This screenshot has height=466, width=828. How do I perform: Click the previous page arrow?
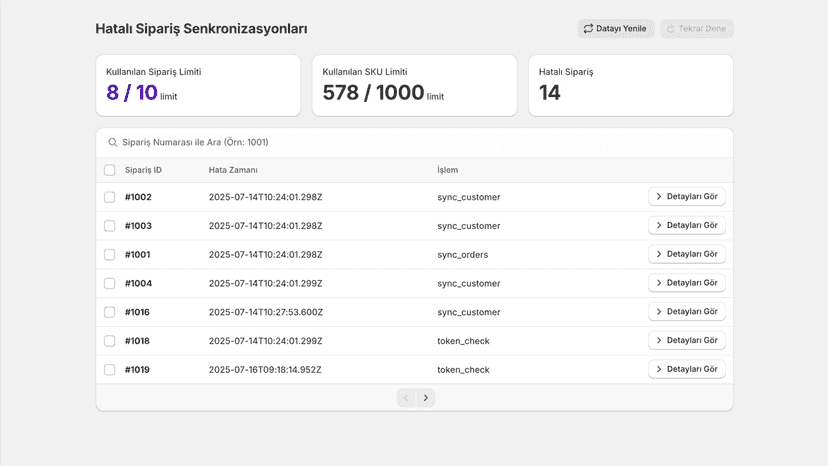(406, 398)
